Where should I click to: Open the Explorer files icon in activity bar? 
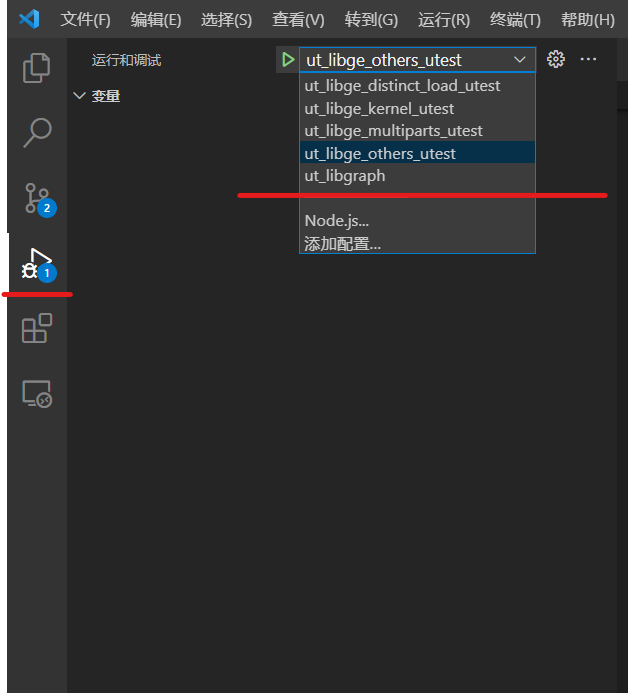(x=37, y=67)
